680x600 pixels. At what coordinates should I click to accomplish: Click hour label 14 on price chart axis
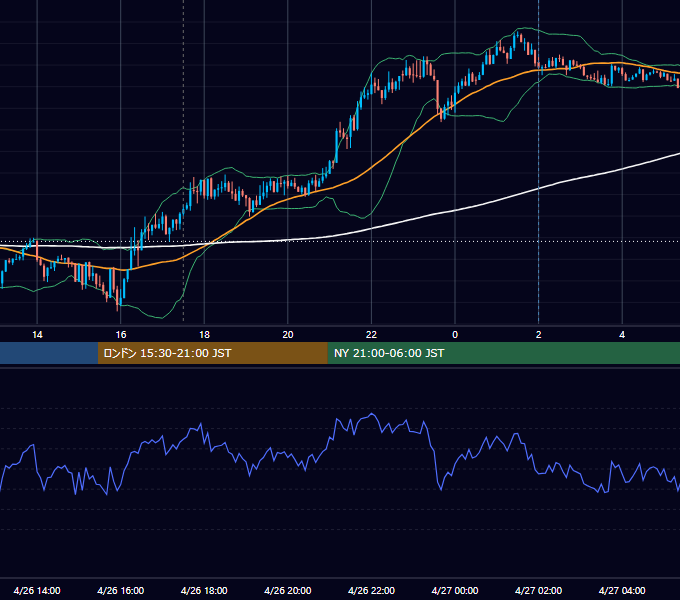click(37, 335)
